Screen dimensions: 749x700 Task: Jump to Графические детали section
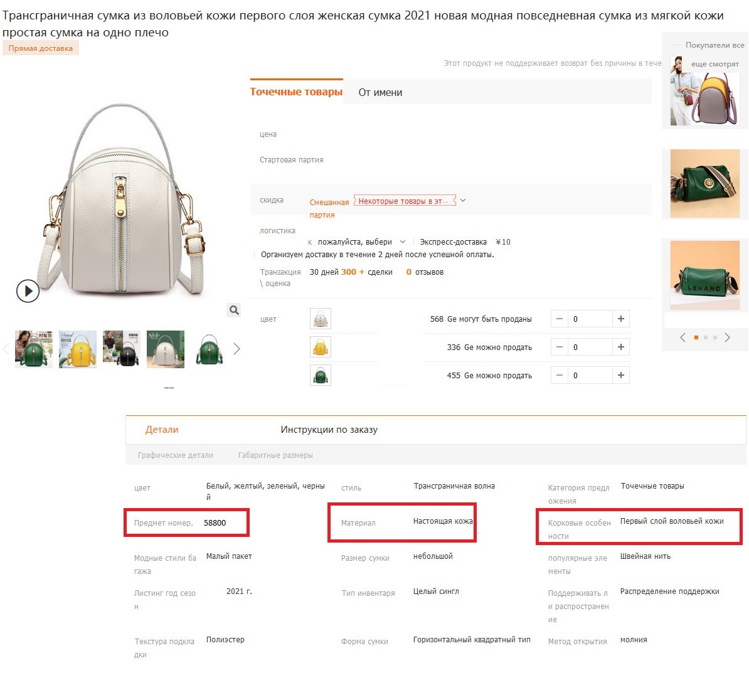[175, 455]
